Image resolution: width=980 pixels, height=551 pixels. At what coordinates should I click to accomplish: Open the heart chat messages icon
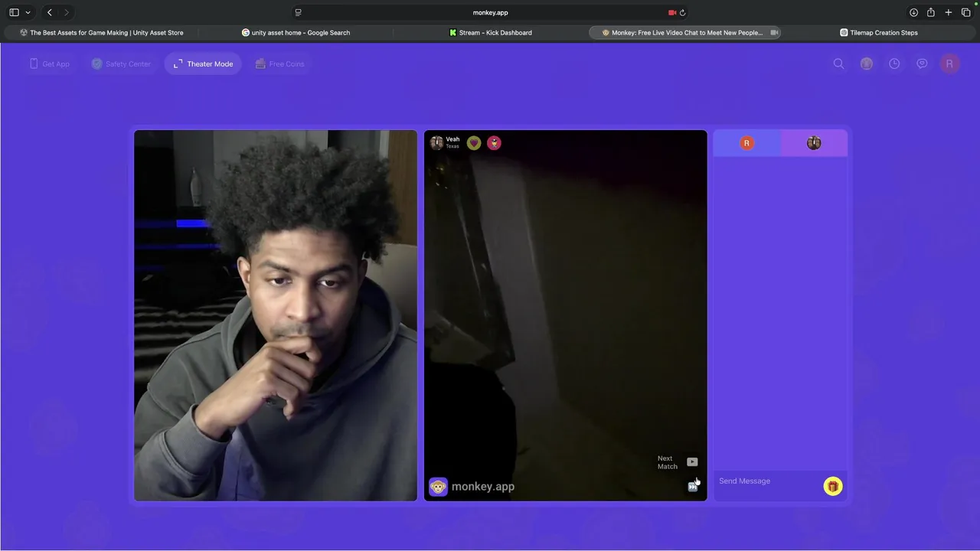click(x=922, y=64)
